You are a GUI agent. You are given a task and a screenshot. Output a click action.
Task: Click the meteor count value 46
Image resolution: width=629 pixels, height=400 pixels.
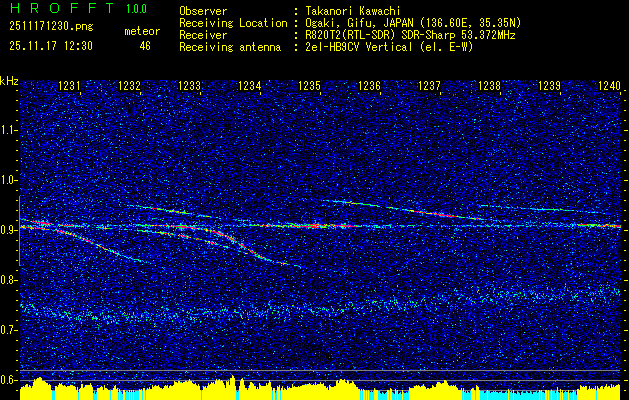click(x=145, y=46)
